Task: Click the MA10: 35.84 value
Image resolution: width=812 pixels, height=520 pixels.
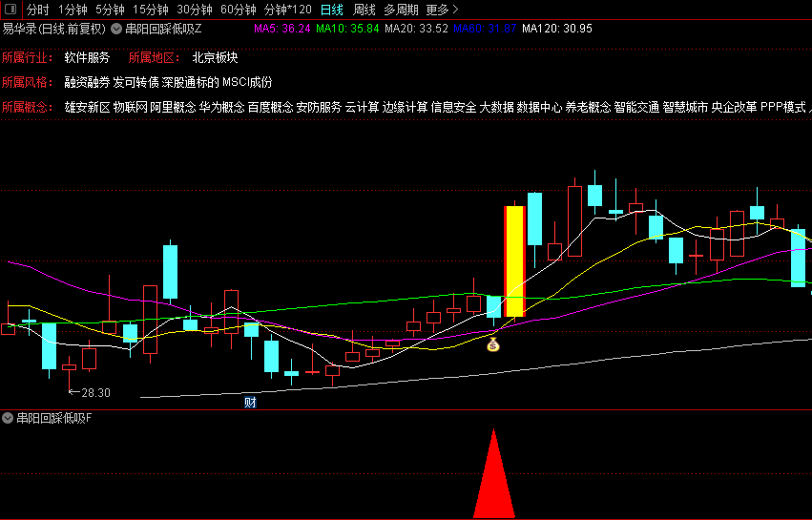Action: 347,29
